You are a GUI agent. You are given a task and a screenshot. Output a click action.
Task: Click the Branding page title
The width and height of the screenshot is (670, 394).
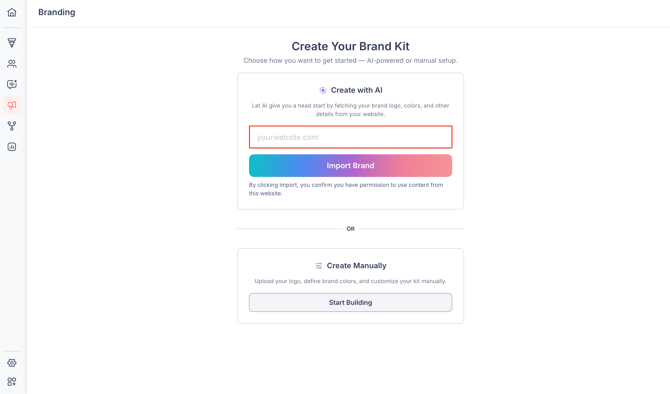pos(57,12)
